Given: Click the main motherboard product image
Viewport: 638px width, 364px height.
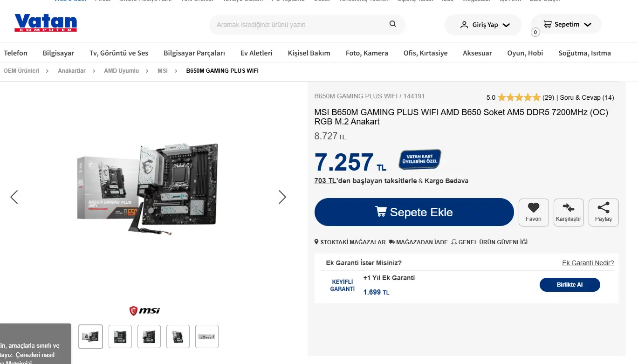Looking at the screenshot, I should pyautogui.click(x=148, y=189).
